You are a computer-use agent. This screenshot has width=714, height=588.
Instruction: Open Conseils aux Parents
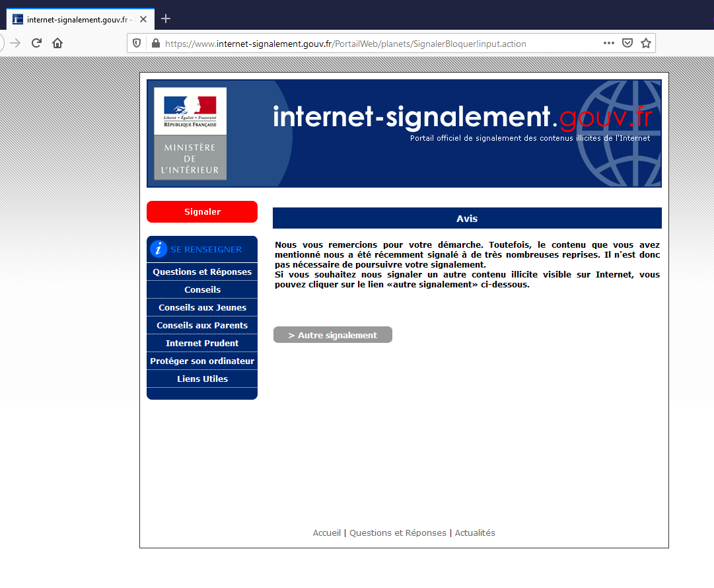202,325
